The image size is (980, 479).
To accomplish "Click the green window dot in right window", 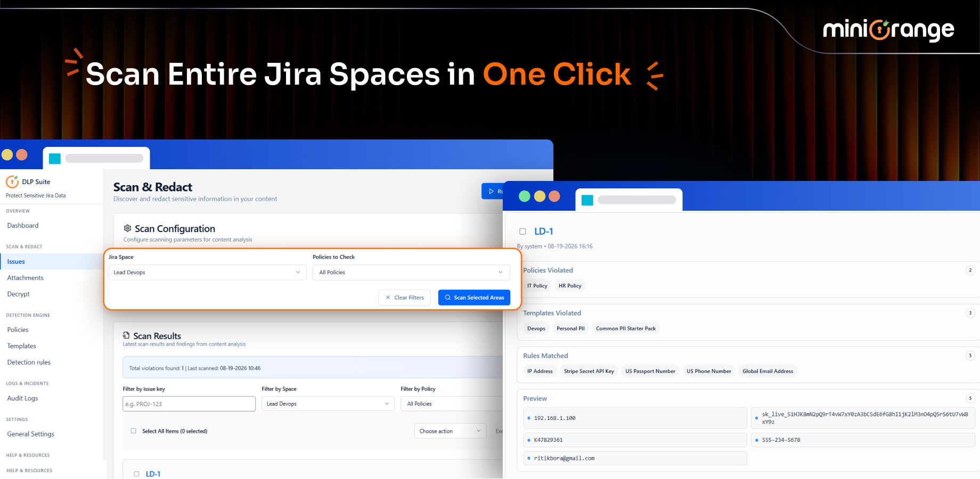I will point(524,196).
